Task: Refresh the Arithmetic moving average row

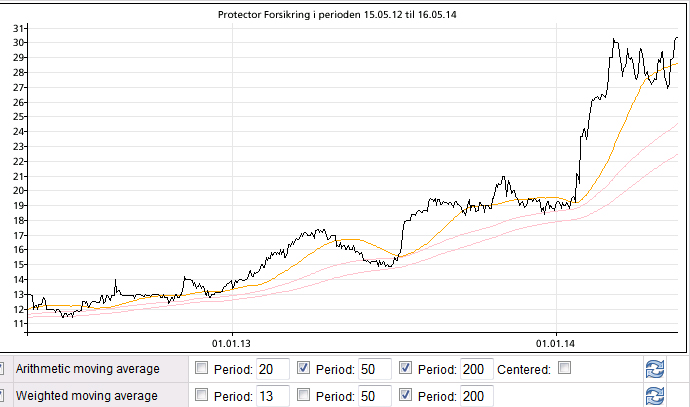Action: click(655, 369)
